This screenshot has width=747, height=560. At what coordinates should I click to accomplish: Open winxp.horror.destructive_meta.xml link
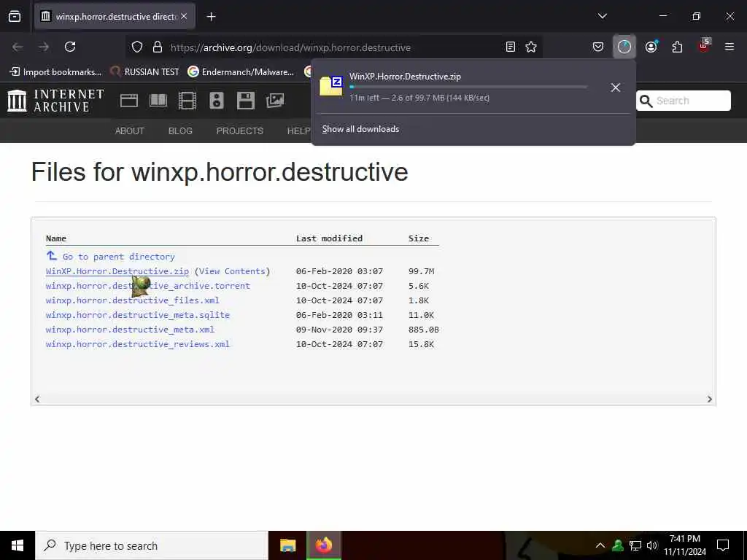coord(130,330)
